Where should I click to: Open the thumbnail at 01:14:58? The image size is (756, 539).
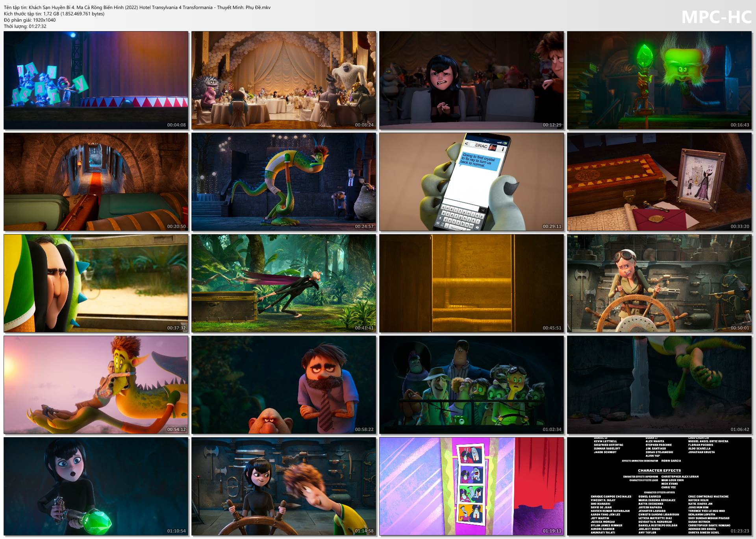tap(284, 486)
